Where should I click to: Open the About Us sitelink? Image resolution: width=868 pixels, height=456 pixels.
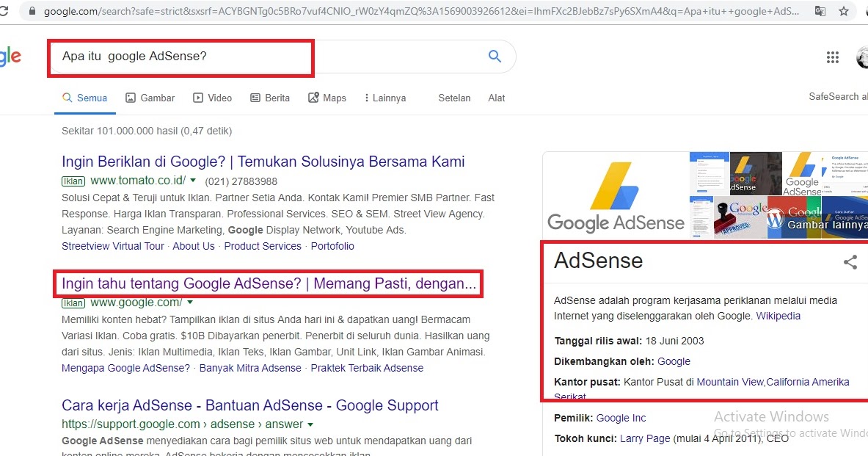coord(194,246)
